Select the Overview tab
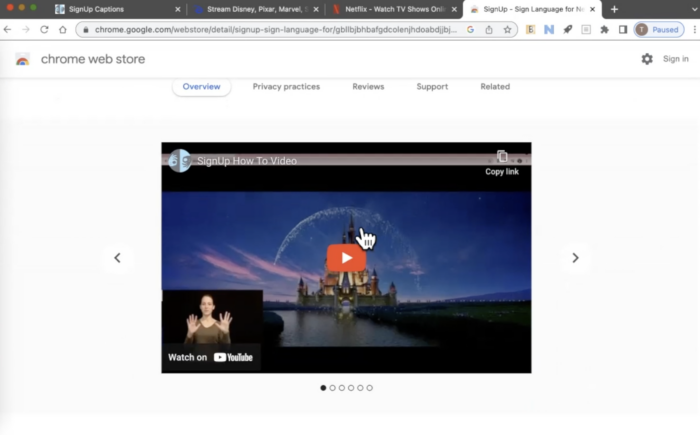Screen dimensions: 700x435 (201, 87)
